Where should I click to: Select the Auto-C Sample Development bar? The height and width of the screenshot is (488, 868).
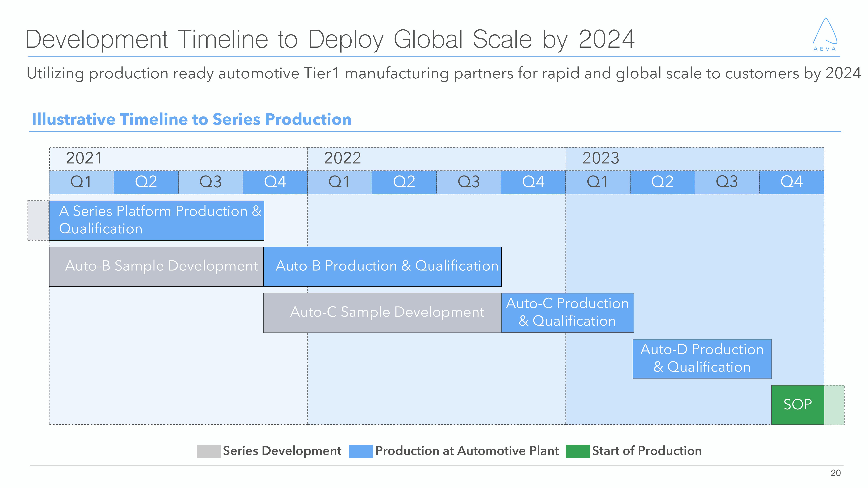coord(382,313)
